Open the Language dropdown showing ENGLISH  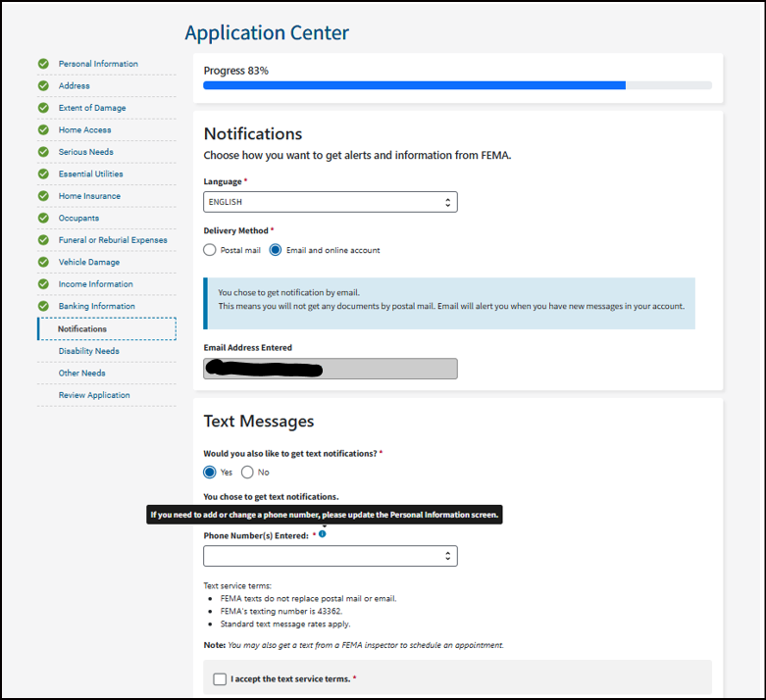[330, 202]
